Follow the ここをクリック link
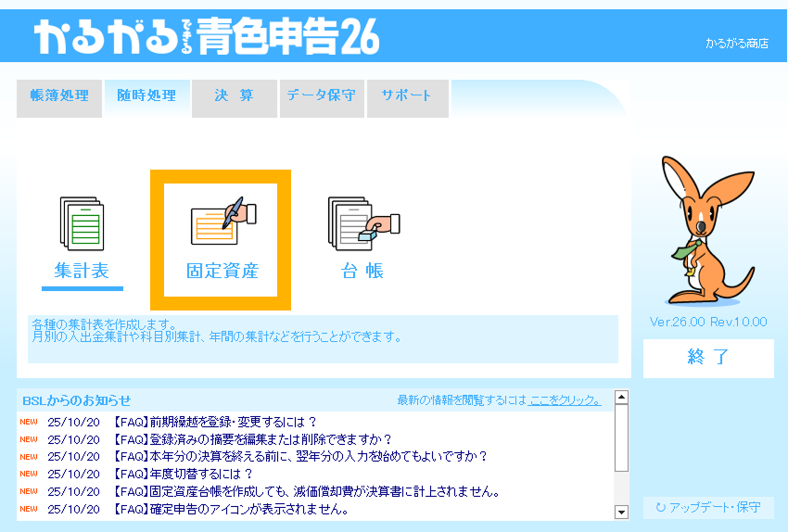This screenshot has height=532, width=788. (x=565, y=400)
